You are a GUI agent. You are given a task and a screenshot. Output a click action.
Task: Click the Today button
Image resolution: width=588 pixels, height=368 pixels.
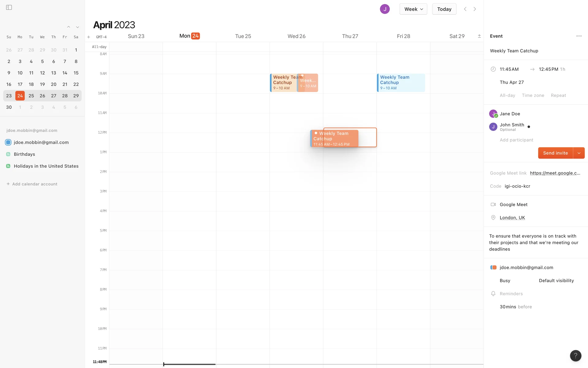[x=444, y=9]
